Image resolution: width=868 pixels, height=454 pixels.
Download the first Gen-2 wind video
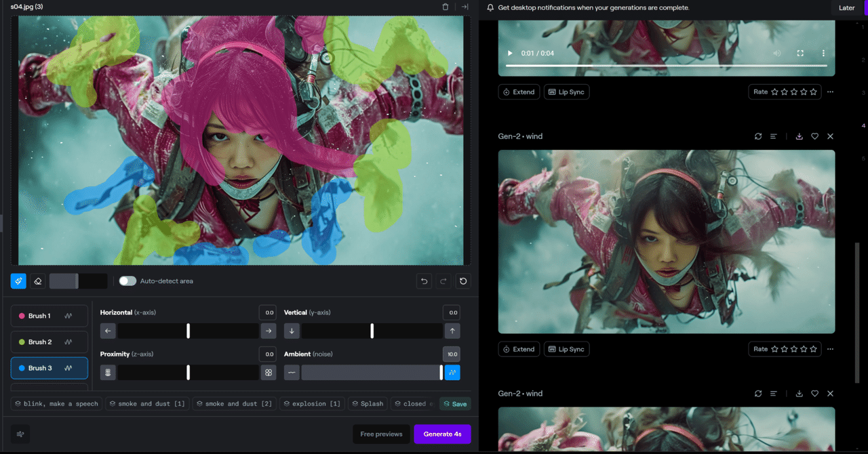800,136
